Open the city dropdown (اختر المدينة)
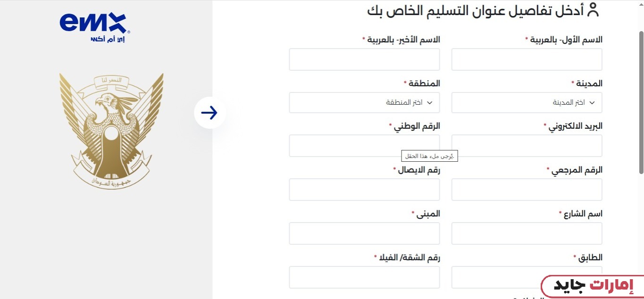 tap(527, 103)
